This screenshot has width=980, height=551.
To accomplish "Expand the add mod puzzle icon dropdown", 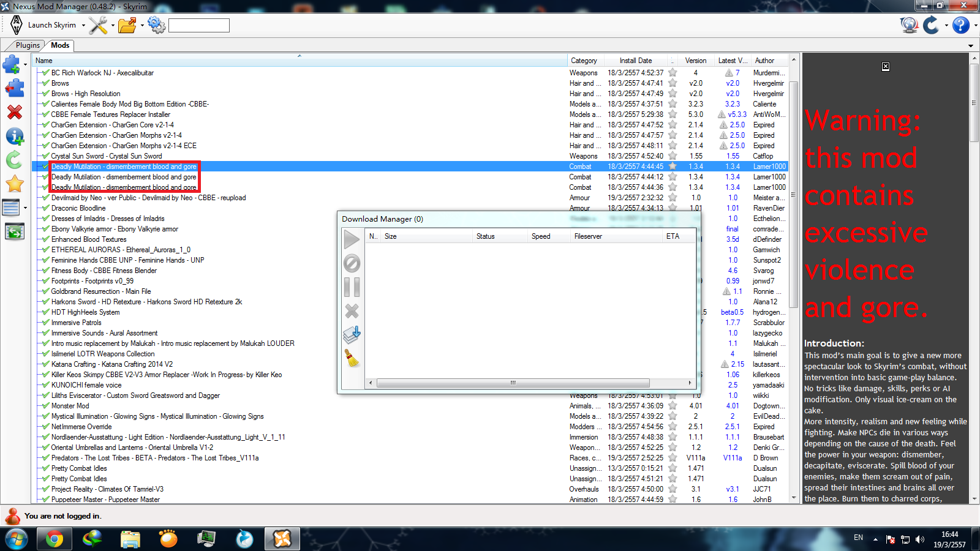I will point(25,64).
